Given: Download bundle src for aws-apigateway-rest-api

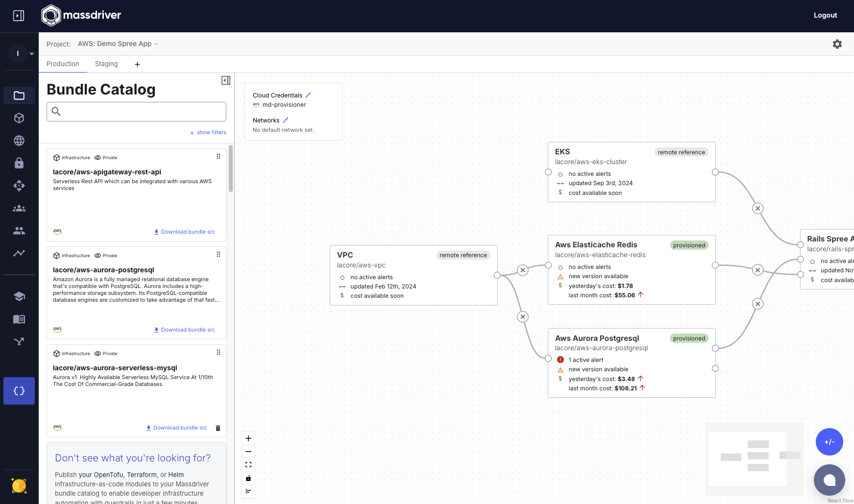Looking at the screenshot, I should pyautogui.click(x=185, y=232).
